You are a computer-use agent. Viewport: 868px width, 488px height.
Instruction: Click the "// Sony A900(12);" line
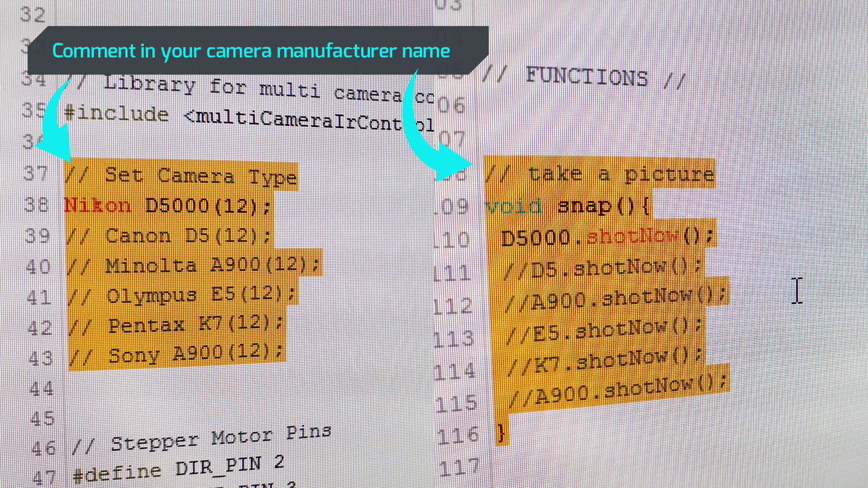[x=177, y=354]
